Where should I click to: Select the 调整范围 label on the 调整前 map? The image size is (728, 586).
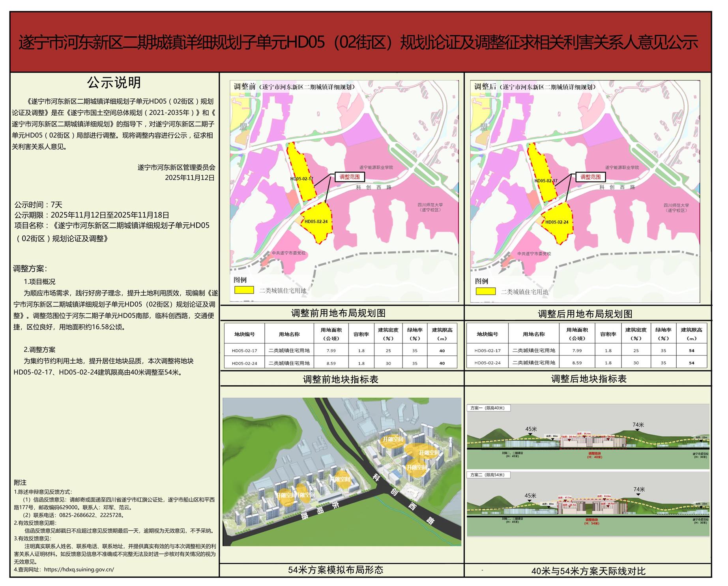coord(349,177)
